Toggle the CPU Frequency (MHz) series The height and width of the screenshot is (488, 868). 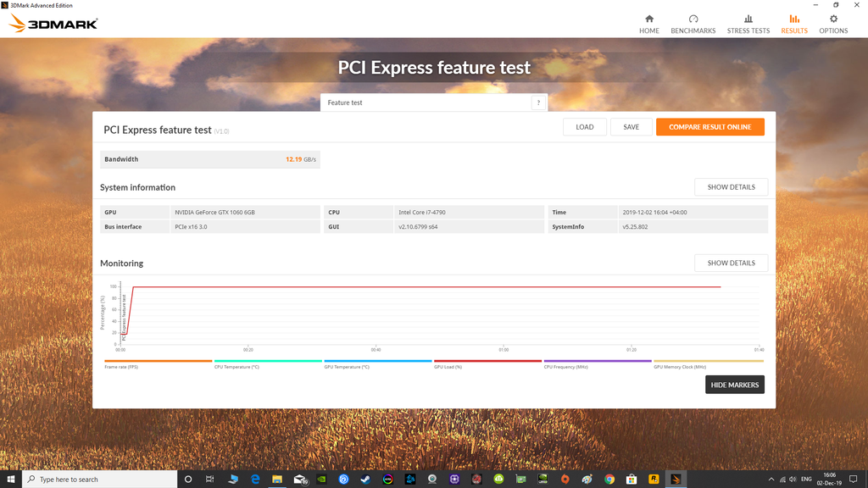coord(598,364)
